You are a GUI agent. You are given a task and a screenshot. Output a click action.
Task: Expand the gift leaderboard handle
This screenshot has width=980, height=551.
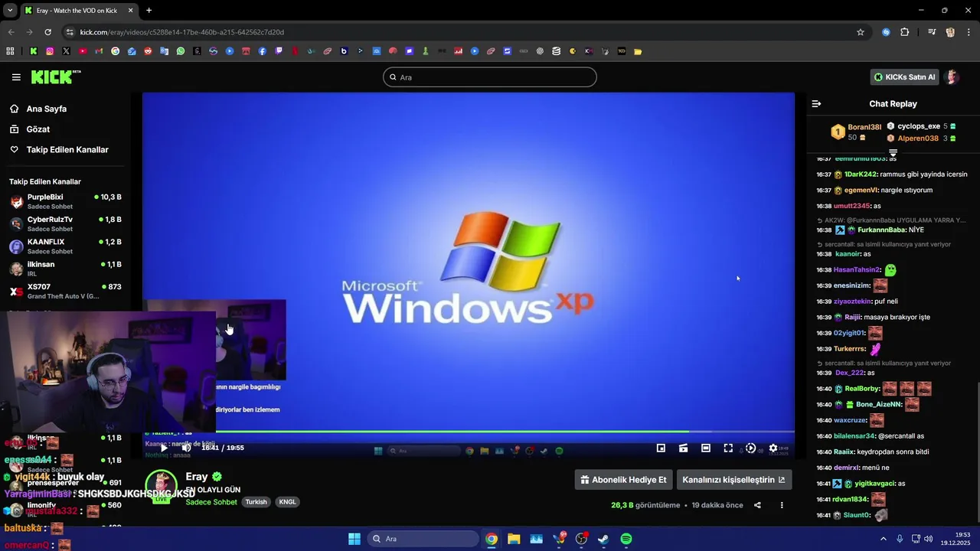[x=893, y=152]
